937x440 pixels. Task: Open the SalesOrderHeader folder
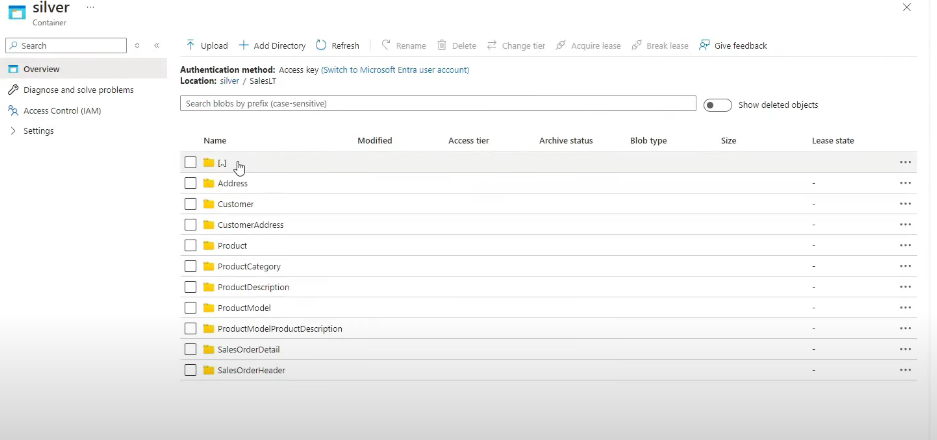(251, 370)
